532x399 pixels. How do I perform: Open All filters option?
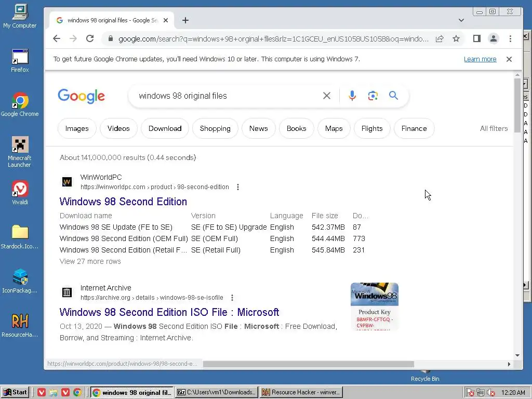494,129
